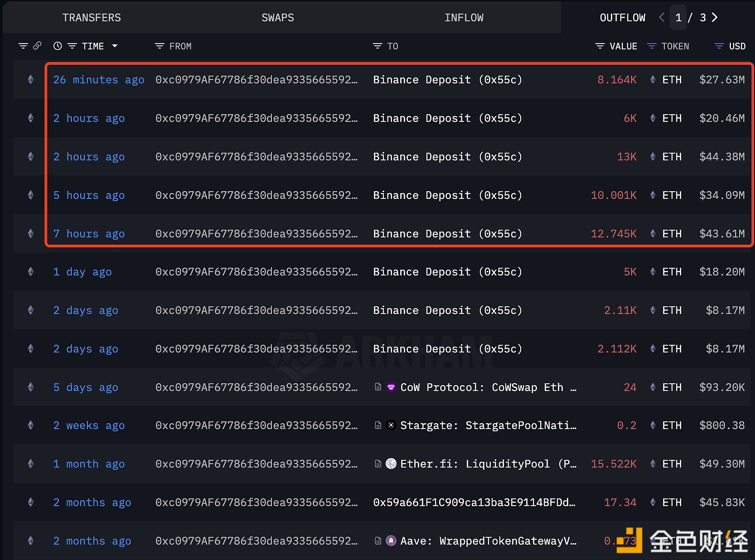
Task: Open recipient address 0x59a661F1C909ca13ba3E9114BFDd…
Action: coord(474,502)
